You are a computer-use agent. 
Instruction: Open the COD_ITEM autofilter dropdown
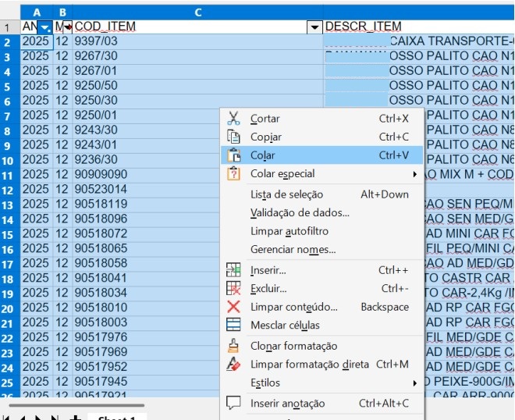tap(314, 27)
